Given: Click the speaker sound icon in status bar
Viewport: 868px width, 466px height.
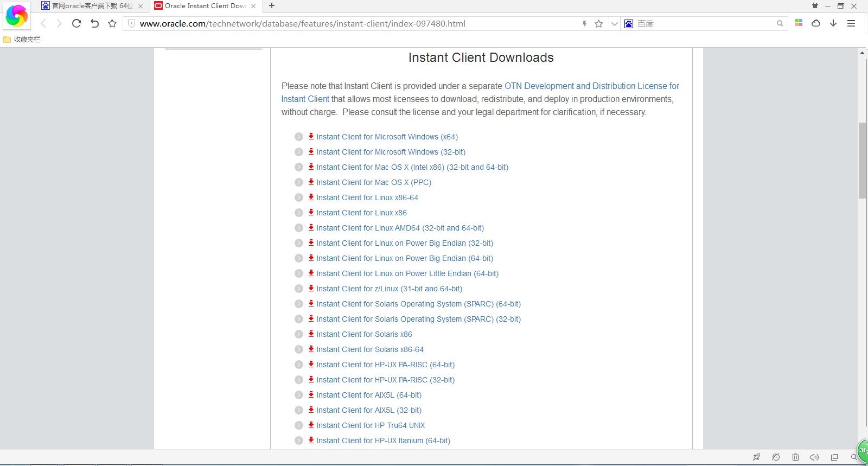Looking at the screenshot, I should (x=814, y=457).
